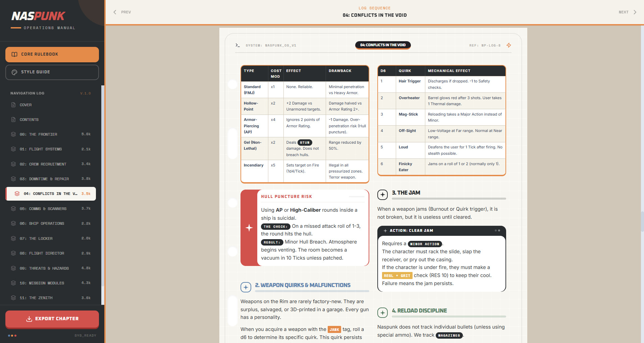Click the red layers icon for 04: Conflicts
This screenshot has width=644, height=343.
(x=17, y=194)
